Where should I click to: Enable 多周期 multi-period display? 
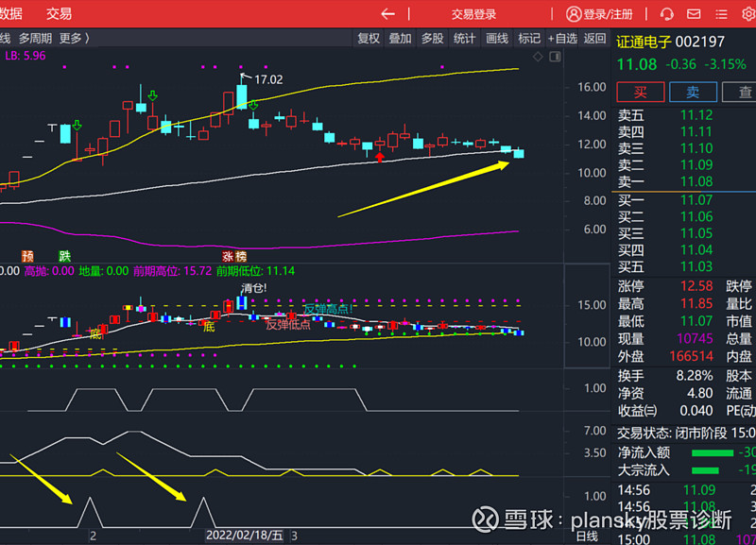pos(38,39)
